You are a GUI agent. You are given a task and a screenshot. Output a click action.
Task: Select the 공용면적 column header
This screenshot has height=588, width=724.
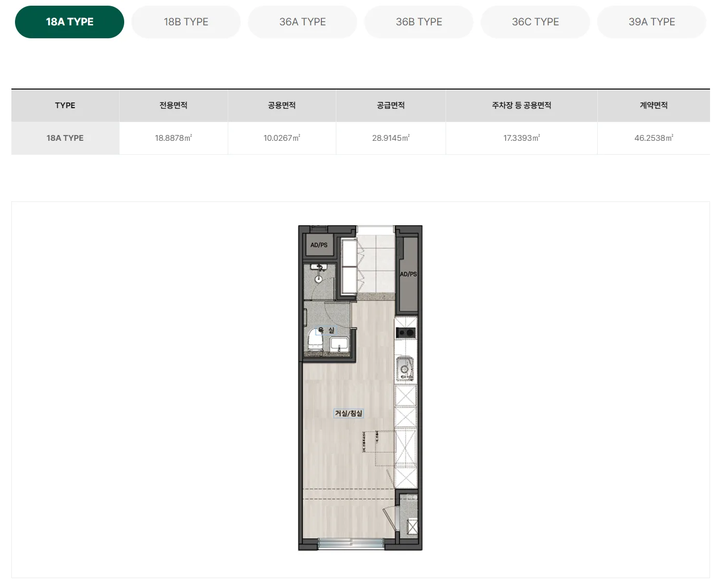click(282, 106)
